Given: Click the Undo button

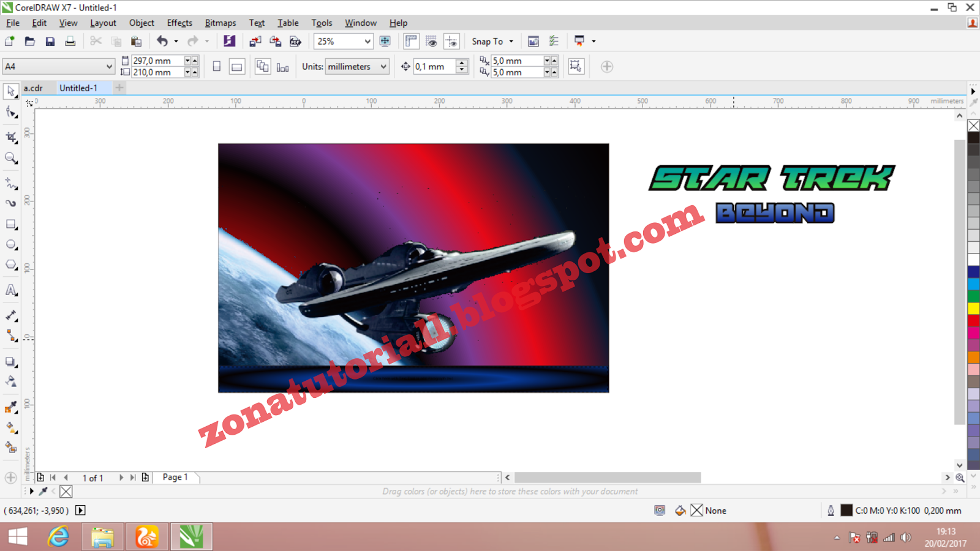Looking at the screenshot, I should tap(162, 41).
